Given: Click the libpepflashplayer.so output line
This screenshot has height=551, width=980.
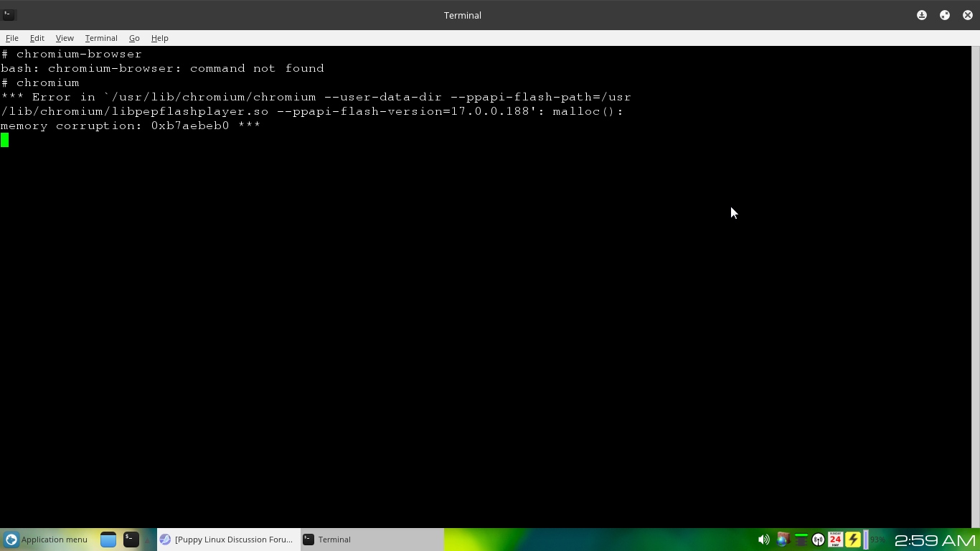Looking at the screenshot, I should tap(312, 111).
